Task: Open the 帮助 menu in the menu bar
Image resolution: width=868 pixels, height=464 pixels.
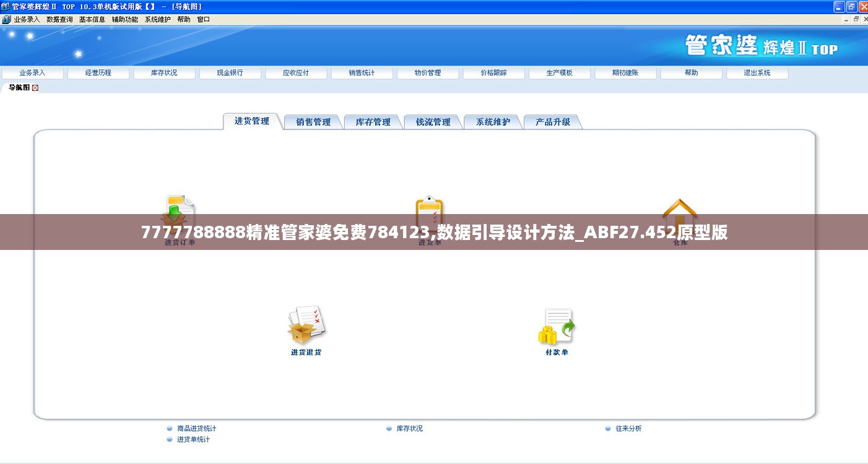Action: [184, 19]
